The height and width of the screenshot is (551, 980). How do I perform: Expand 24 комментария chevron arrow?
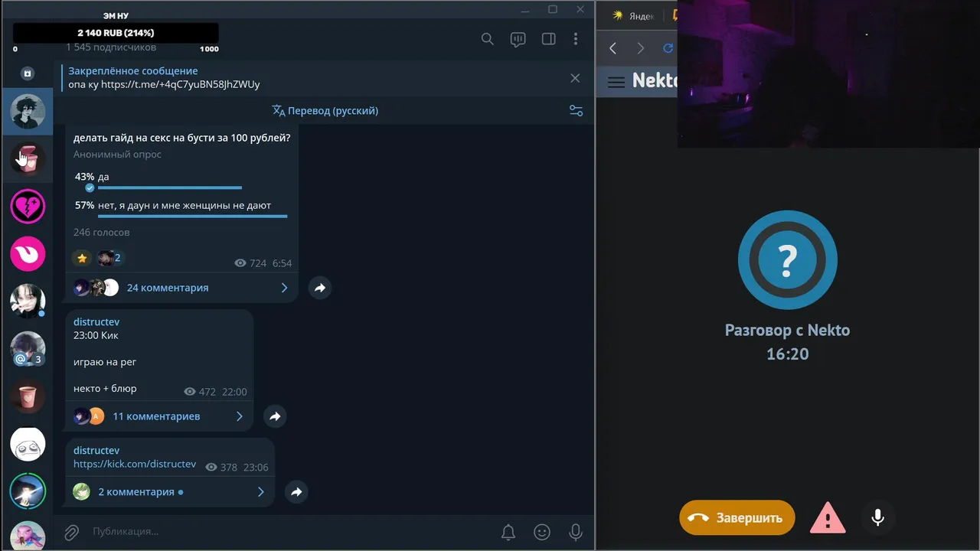pyautogui.click(x=284, y=288)
